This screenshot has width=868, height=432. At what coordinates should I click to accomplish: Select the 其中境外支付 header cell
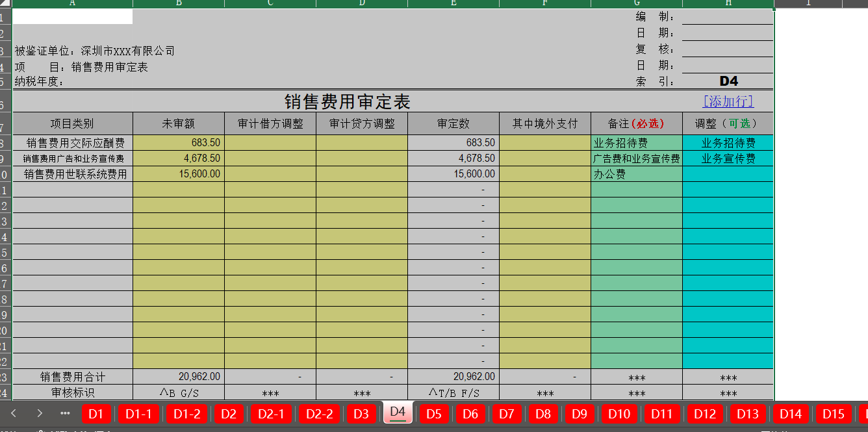point(545,123)
